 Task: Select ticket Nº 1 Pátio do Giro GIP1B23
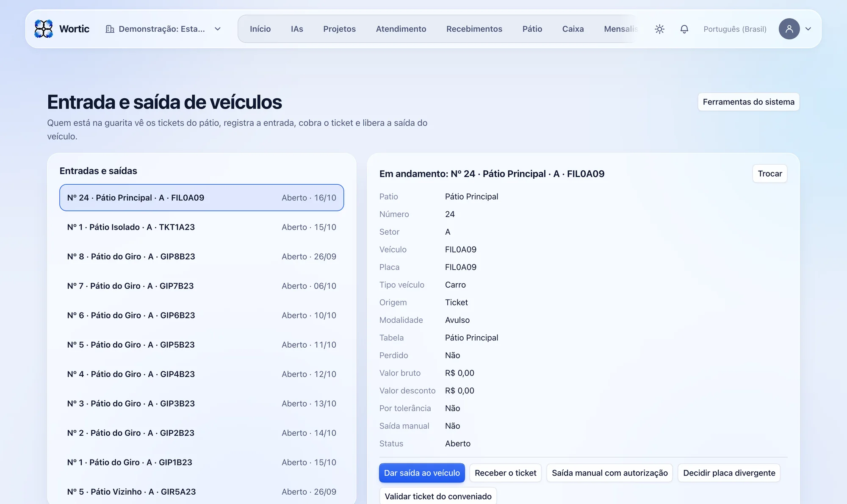tap(202, 462)
